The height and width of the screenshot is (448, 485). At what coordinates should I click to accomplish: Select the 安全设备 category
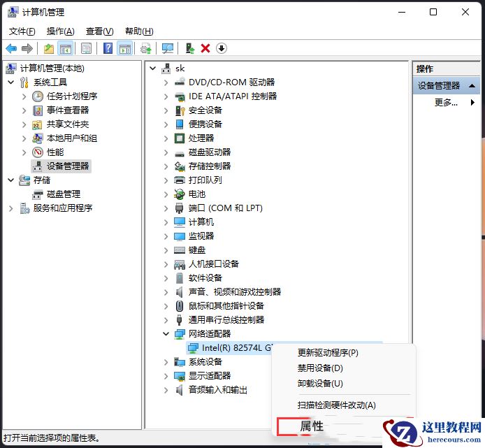[205, 110]
